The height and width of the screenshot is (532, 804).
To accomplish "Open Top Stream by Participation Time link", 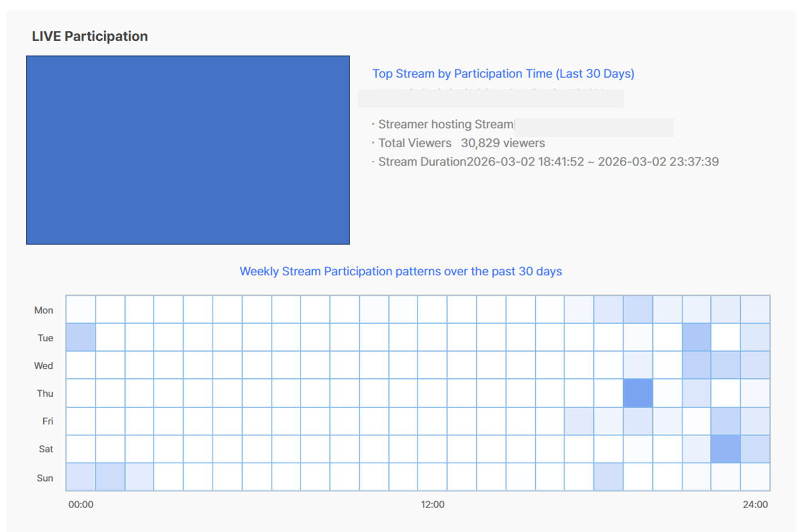I will (503, 74).
